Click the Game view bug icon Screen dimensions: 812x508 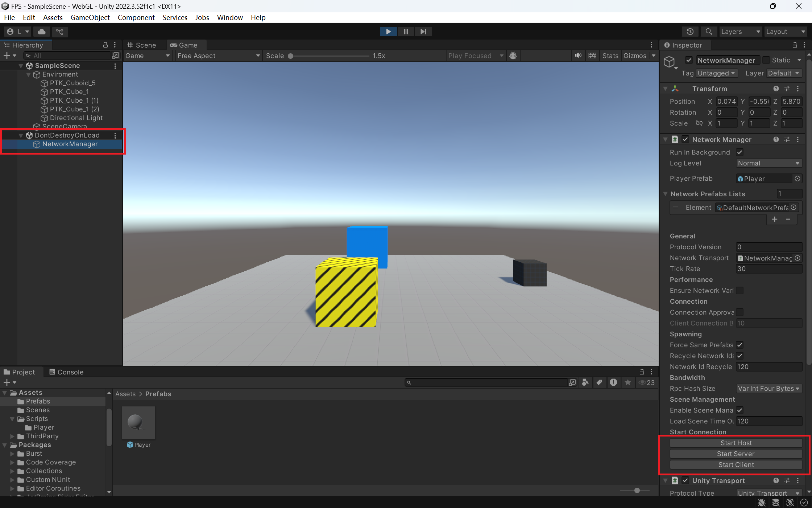[x=513, y=56]
